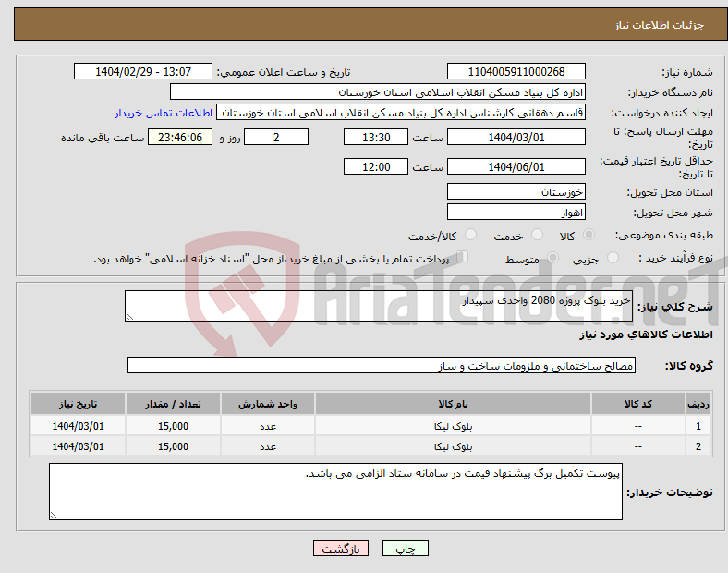Click the resize grip of شرح کلی نیاز textarea

[129, 317]
